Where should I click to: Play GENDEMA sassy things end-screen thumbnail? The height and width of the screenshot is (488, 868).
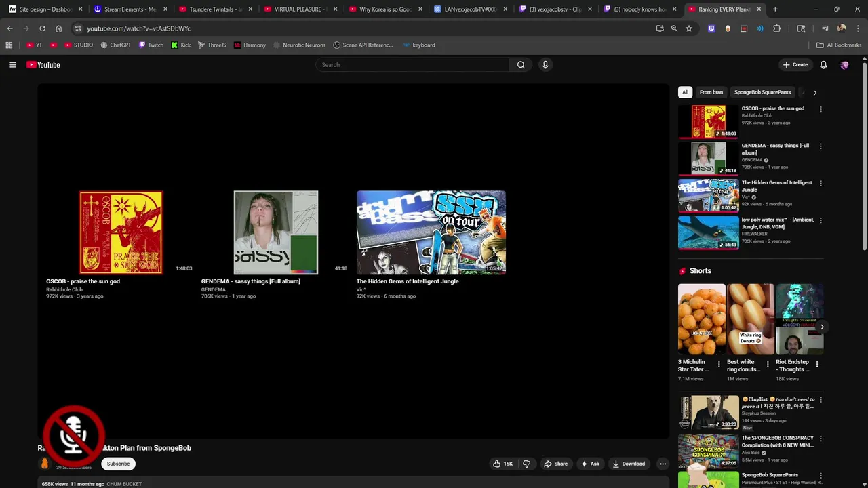(276, 232)
